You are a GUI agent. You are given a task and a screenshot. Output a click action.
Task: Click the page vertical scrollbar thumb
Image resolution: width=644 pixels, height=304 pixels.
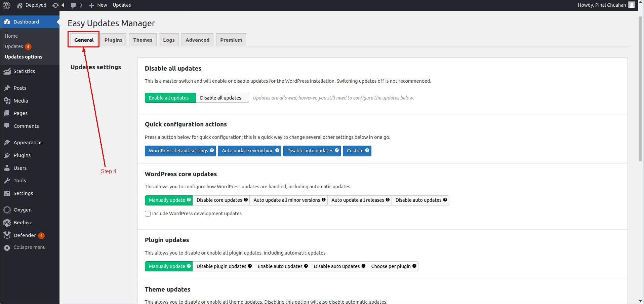point(641,88)
